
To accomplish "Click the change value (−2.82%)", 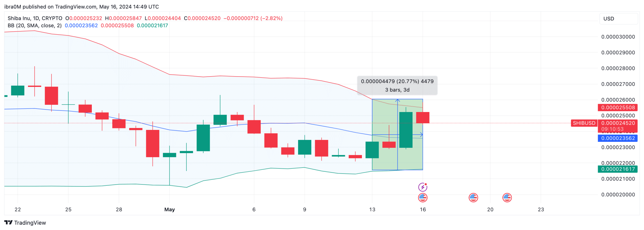I will [x=271, y=18].
